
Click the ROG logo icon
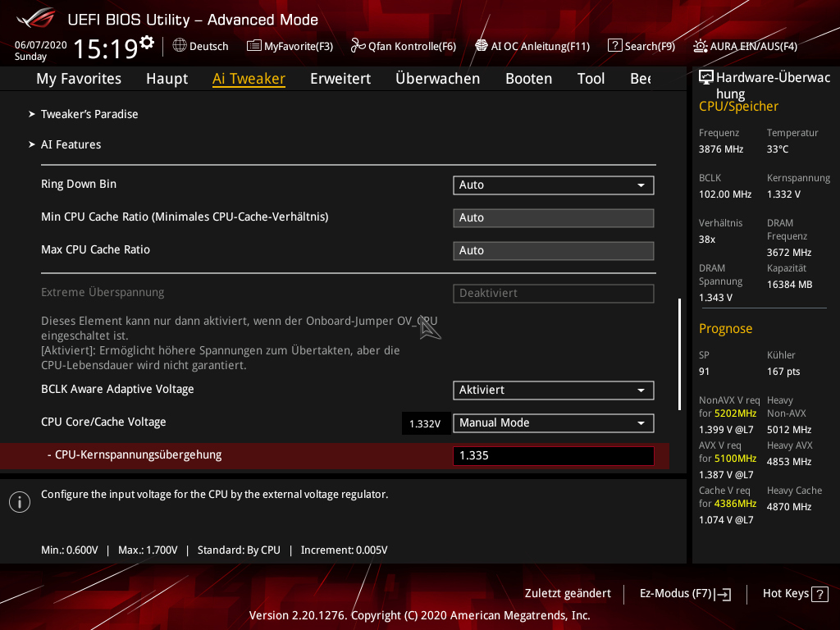tap(36, 18)
